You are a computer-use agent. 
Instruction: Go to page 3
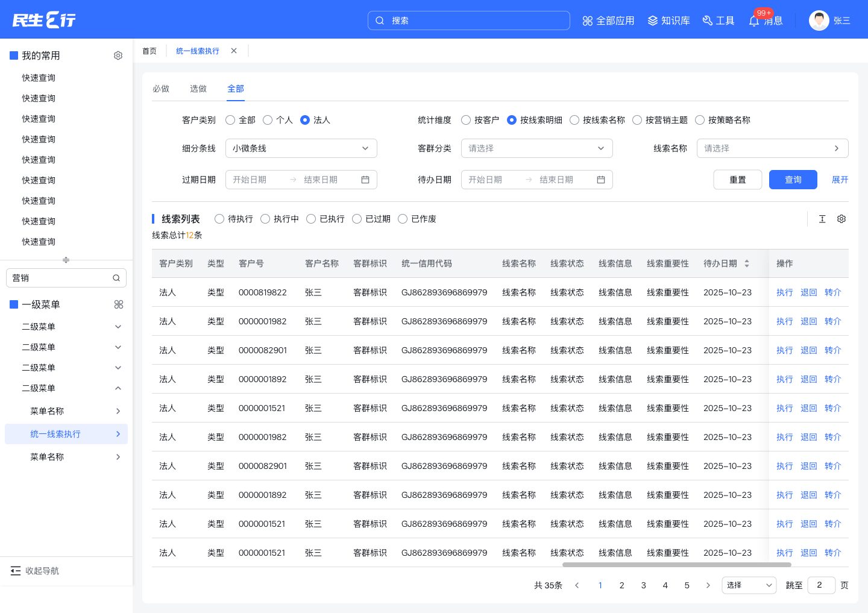tap(644, 585)
